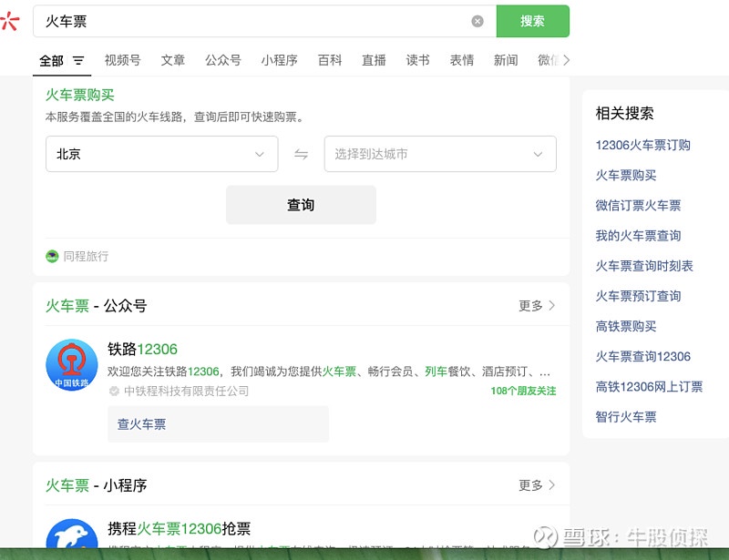Click the swap cities arrows icon
Image resolution: width=729 pixels, height=560 pixels.
click(301, 155)
